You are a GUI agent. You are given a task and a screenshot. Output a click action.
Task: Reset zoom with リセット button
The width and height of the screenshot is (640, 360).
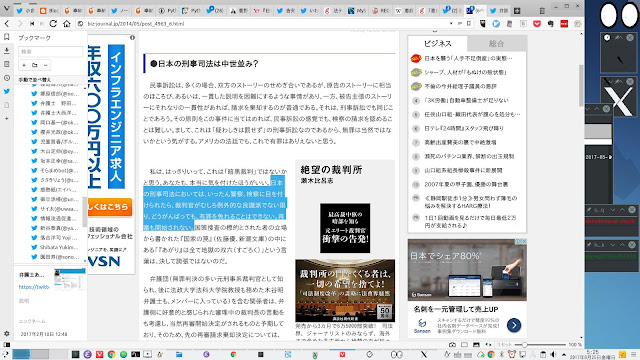click(504, 345)
